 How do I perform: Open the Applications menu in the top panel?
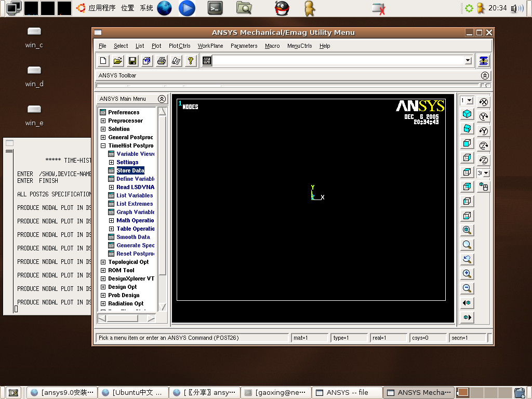[x=102, y=8]
